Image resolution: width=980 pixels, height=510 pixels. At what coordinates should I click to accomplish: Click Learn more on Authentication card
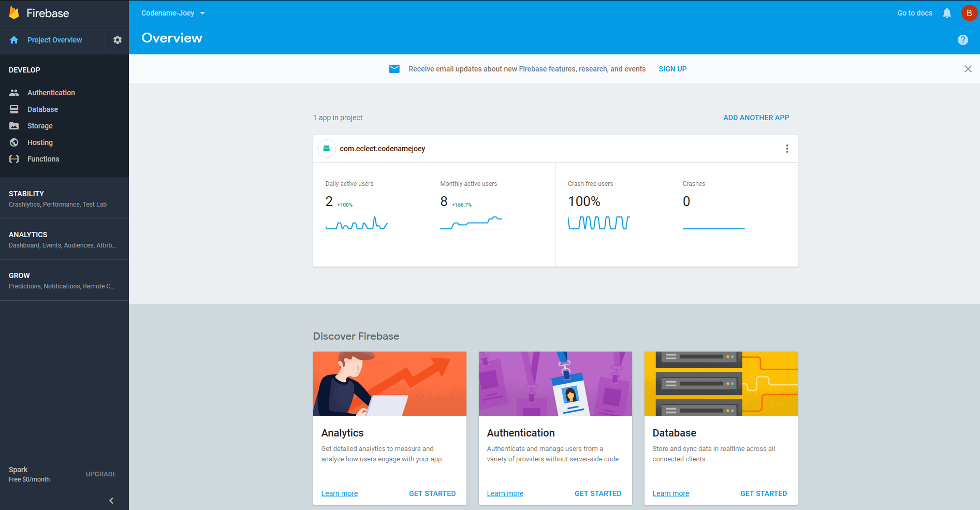point(505,493)
